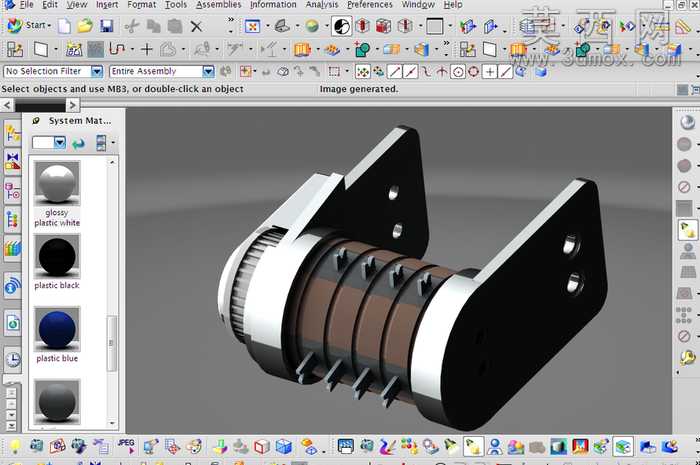
Task: Expand the Start button dropdown arrow
Action: pos(49,25)
